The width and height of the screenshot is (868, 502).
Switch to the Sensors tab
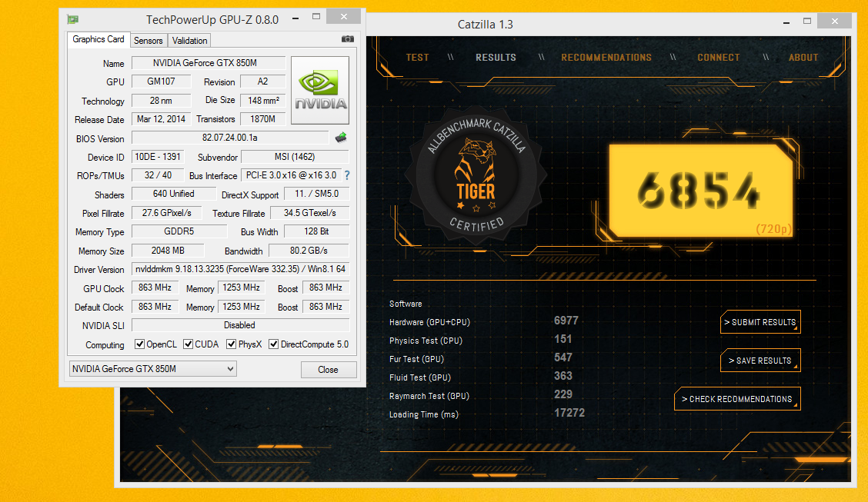[149, 40]
